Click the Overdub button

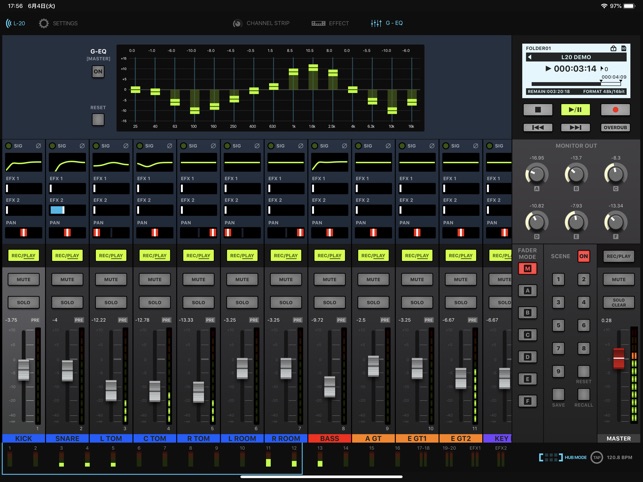tap(615, 127)
